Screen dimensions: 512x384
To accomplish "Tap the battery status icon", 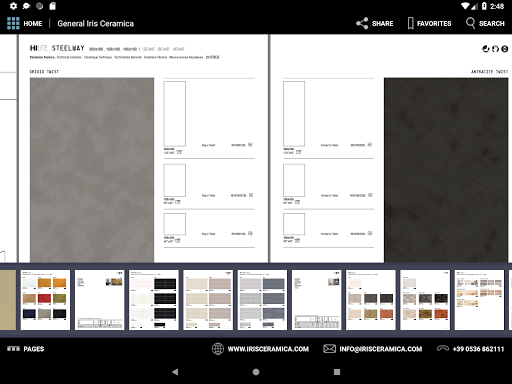I will click(x=484, y=6).
